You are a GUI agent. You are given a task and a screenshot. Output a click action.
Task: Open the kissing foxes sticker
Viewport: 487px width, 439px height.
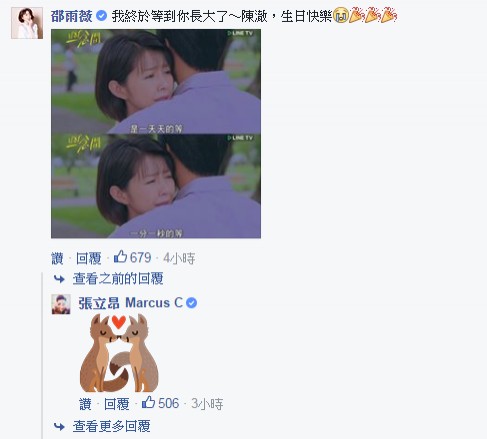pyautogui.click(x=119, y=353)
